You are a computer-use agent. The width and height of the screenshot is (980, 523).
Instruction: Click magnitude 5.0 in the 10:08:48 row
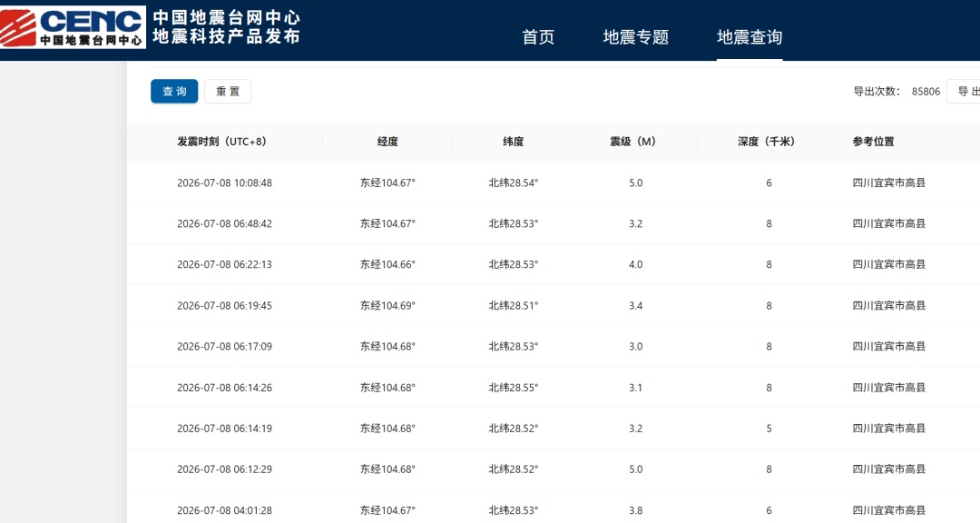pos(635,183)
